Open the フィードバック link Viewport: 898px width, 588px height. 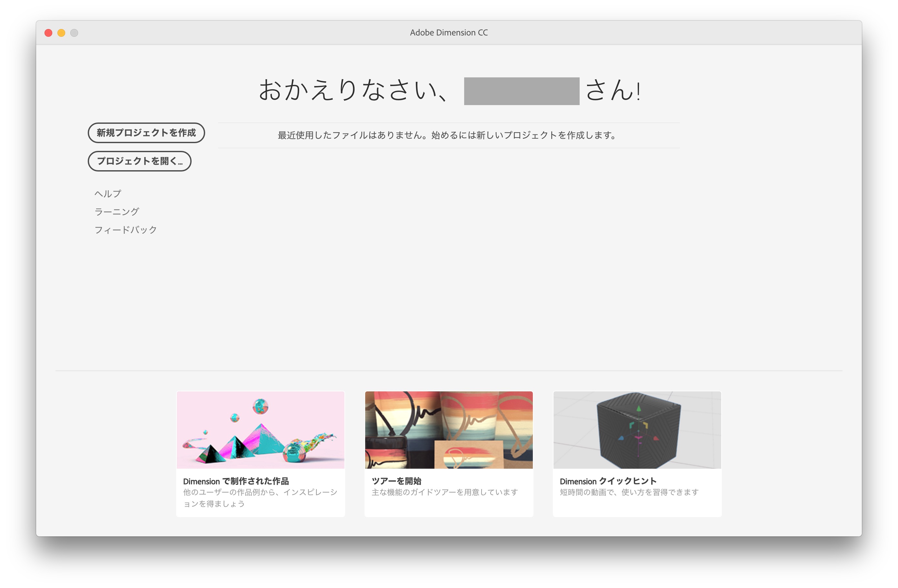pos(125,230)
